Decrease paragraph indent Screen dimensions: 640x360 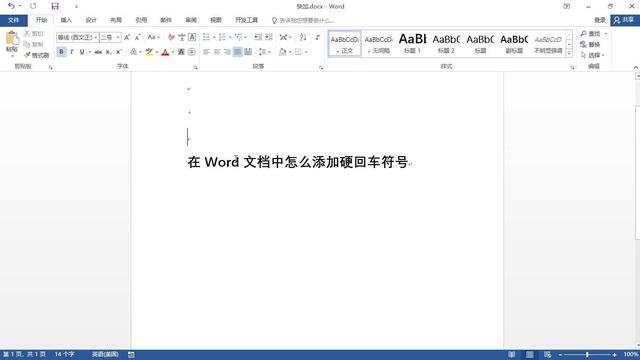tap(258, 37)
